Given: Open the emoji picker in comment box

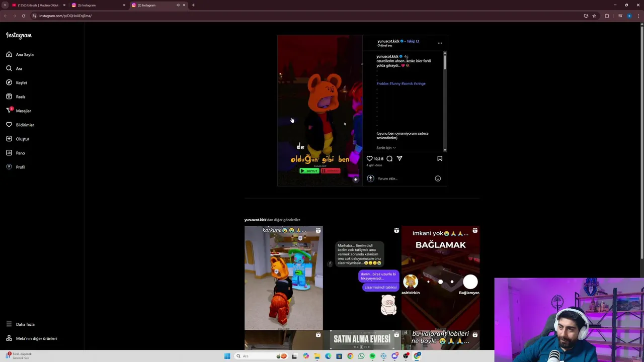Looking at the screenshot, I should coord(438,178).
